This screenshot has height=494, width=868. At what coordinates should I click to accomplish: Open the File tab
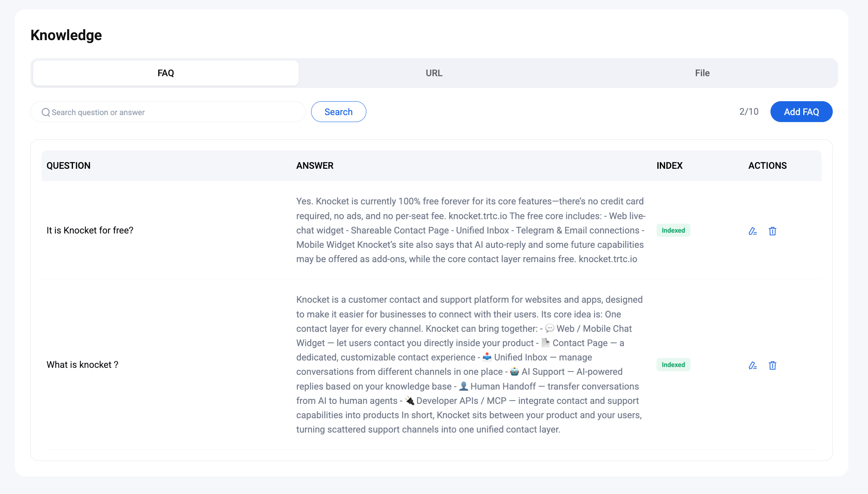pyautogui.click(x=702, y=73)
